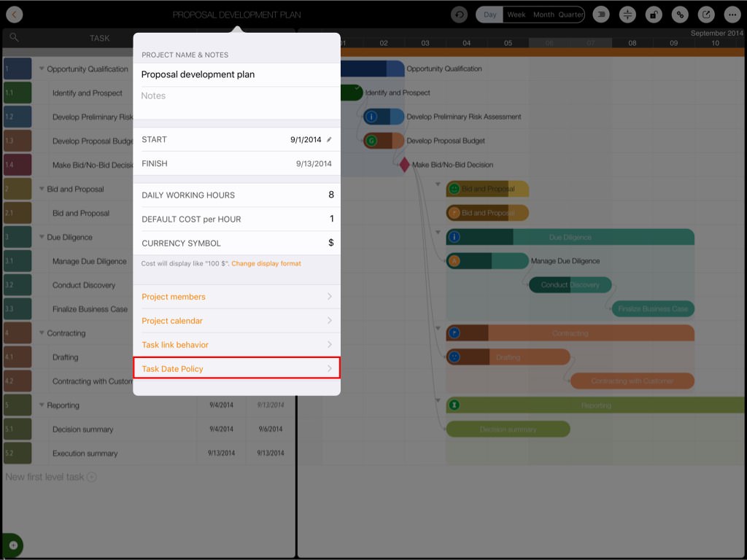Open the share export icon
This screenshot has height=560, width=747.
point(706,15)
